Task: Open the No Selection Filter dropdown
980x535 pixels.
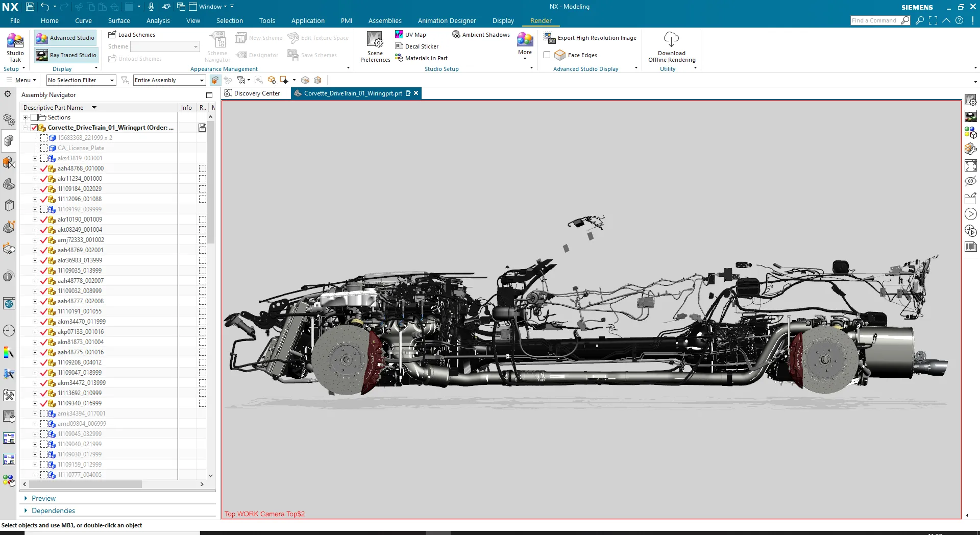Action: (x=112, y=80)
